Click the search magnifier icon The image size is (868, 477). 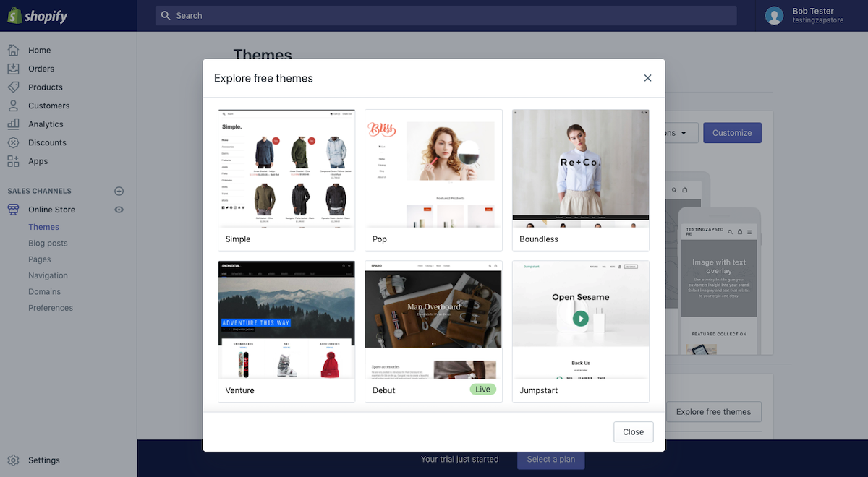[166, 15]
